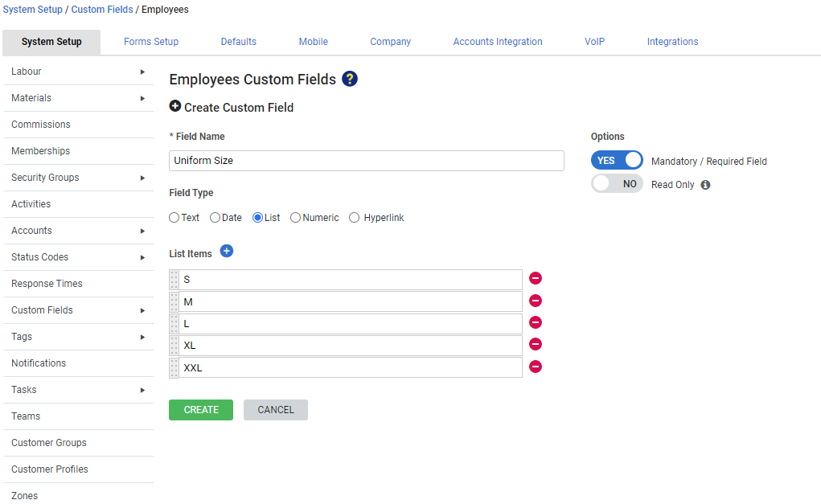Image resolution: width=821 pixels, height=504 pixels.
Task: Open the blue question mark help icon
Action: [349, 79]
